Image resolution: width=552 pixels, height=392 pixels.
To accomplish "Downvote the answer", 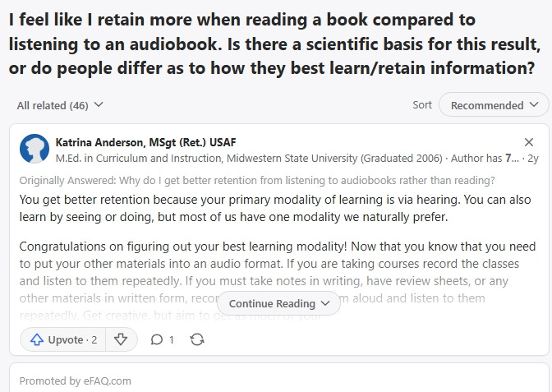I will coord(121,339).
